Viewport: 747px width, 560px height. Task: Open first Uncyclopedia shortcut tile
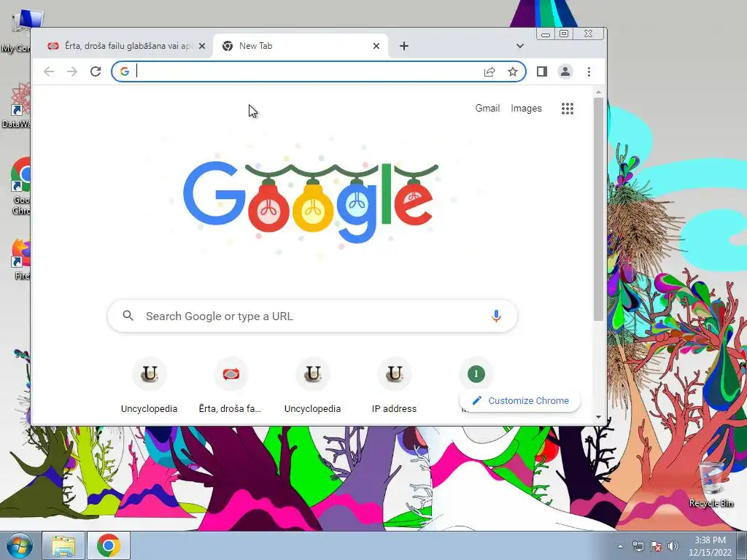(x=149, y=386)
